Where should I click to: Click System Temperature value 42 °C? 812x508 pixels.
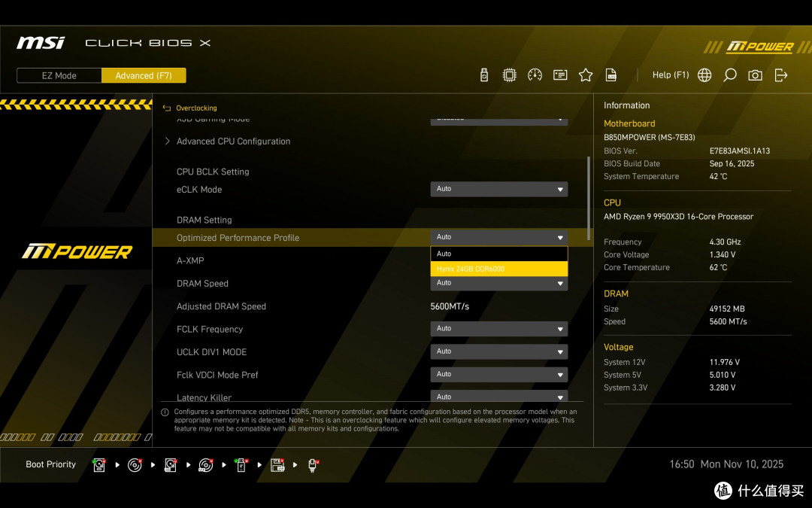[x=718, y=176]
